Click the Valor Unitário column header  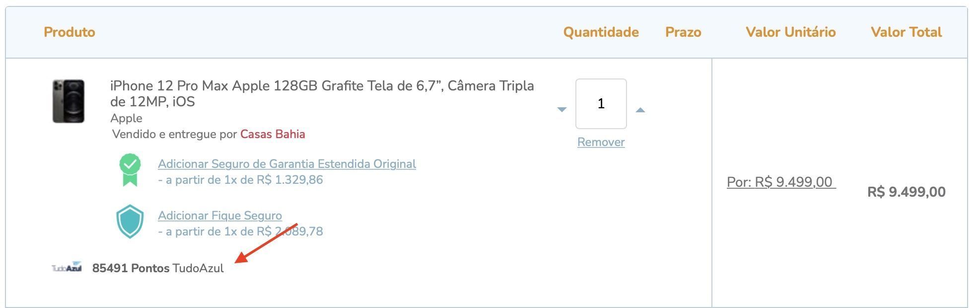791,32
